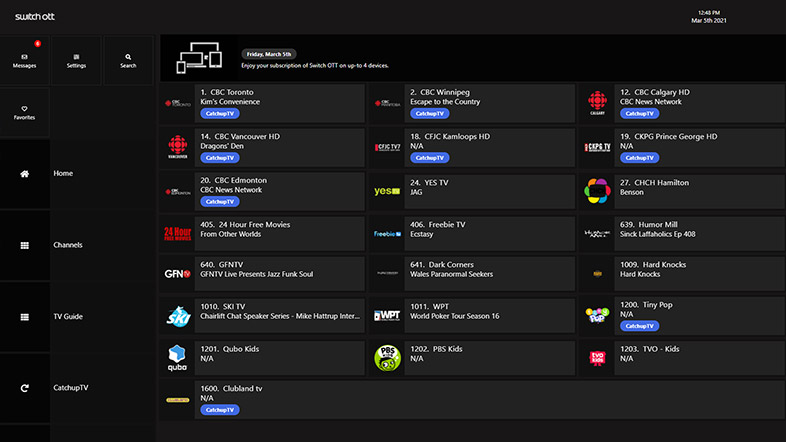Click the CBC Toronto channel logo
The height and width of the screenshot is (442, 786).
click(177, 104)
